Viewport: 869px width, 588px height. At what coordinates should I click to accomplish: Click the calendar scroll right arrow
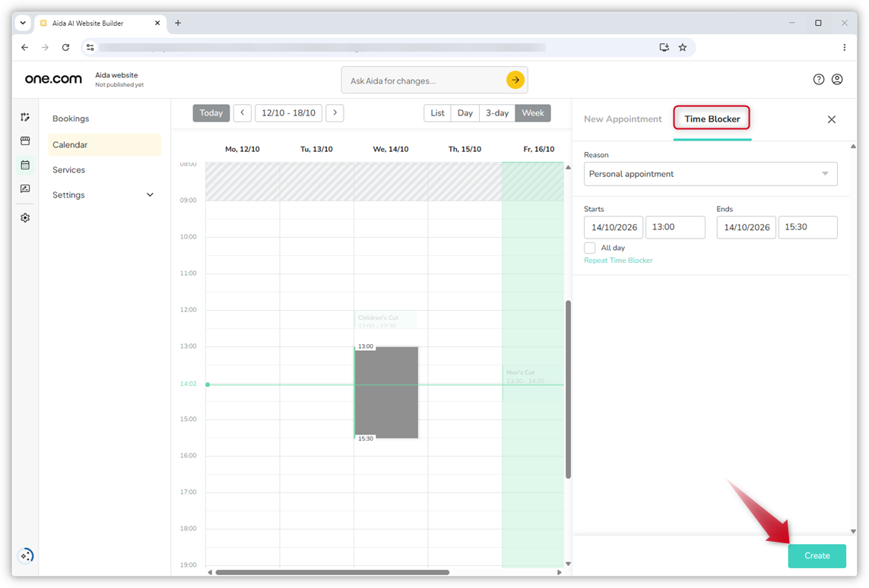[x=560, y=573]
